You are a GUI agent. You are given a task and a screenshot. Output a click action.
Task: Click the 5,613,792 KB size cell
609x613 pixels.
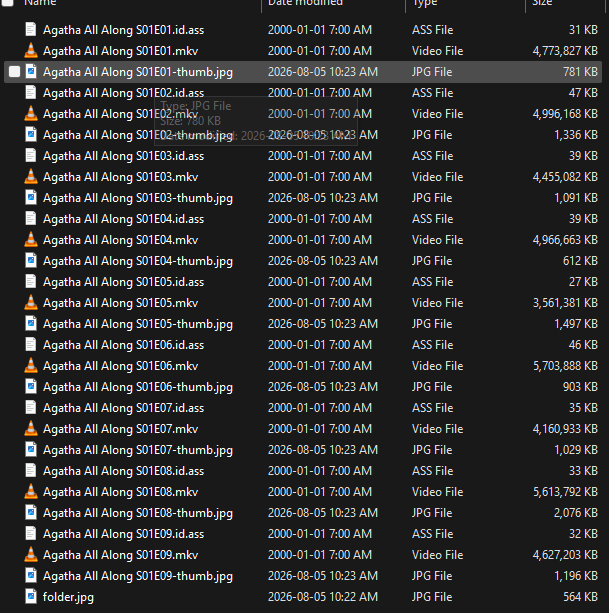[x=565, y=492]
